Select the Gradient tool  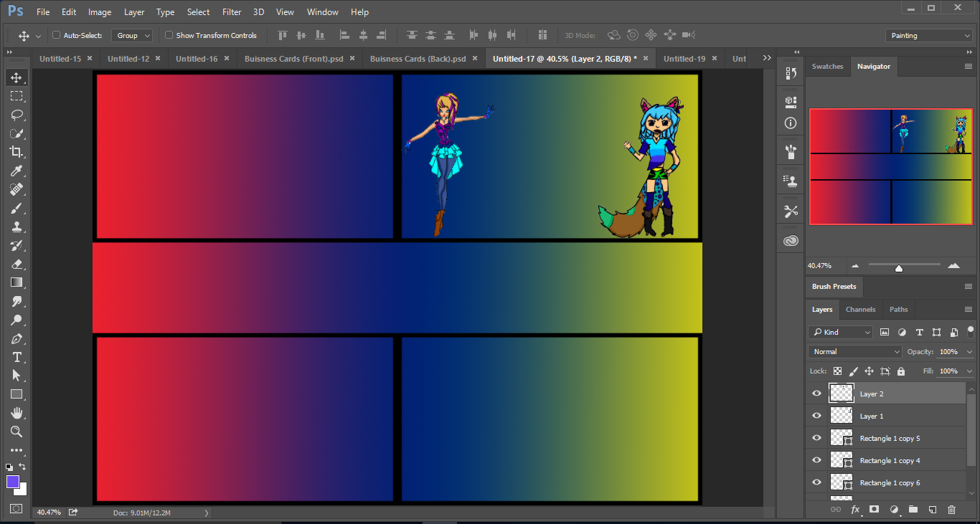[17, 282]
